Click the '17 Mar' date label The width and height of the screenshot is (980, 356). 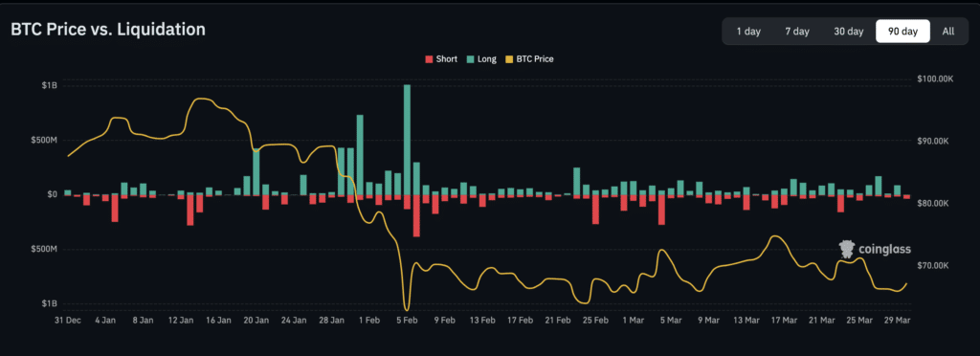[784, 320]
